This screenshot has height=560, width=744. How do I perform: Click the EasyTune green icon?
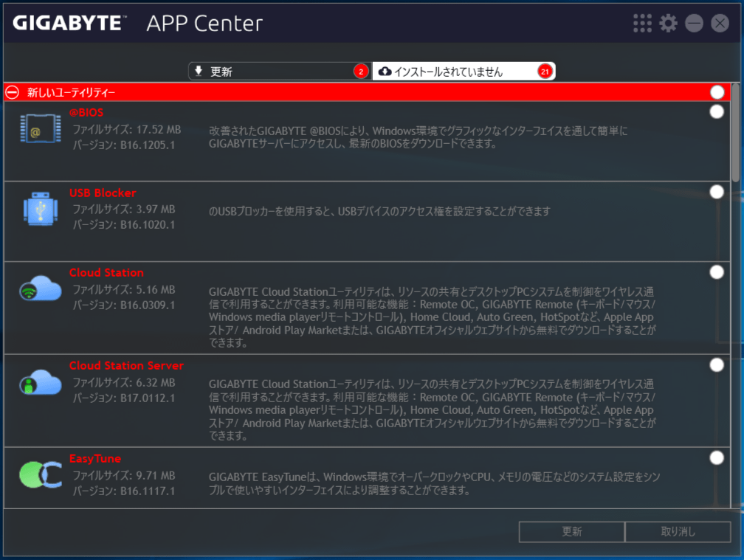pyautogui.click(x=41, y=474)
